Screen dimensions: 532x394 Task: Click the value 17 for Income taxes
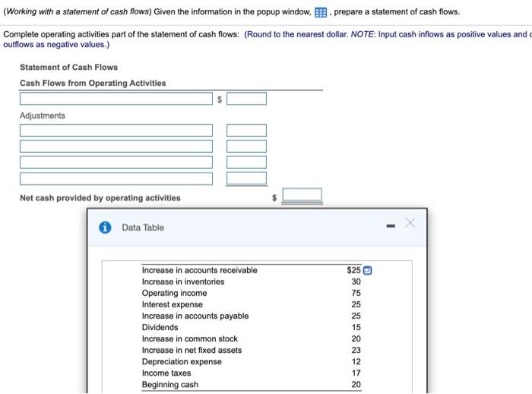(x=356, y=373)
